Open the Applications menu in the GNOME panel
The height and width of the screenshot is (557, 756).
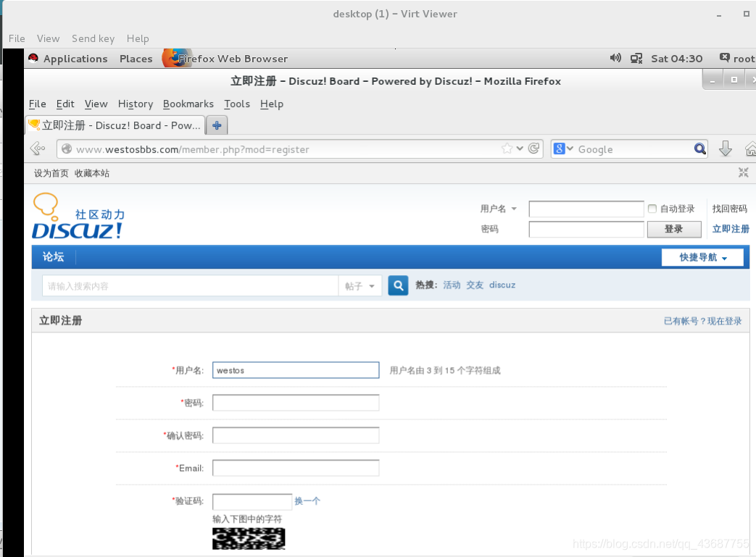pos(75,59)
